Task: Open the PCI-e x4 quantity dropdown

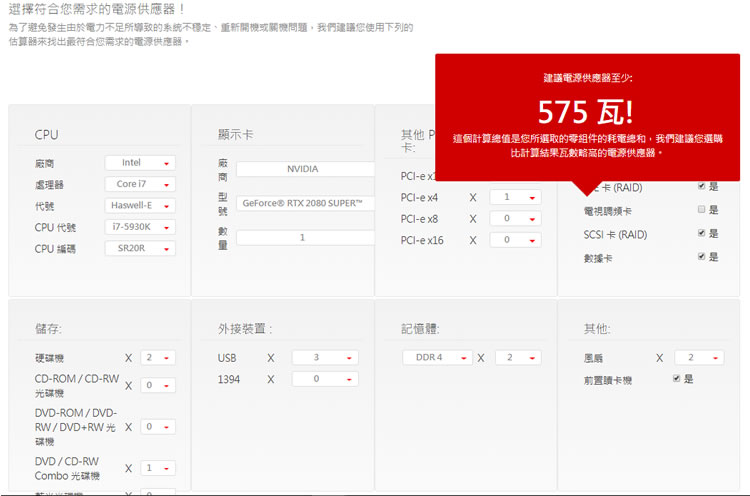Action: pyautogui.click(x=515, y=197)
